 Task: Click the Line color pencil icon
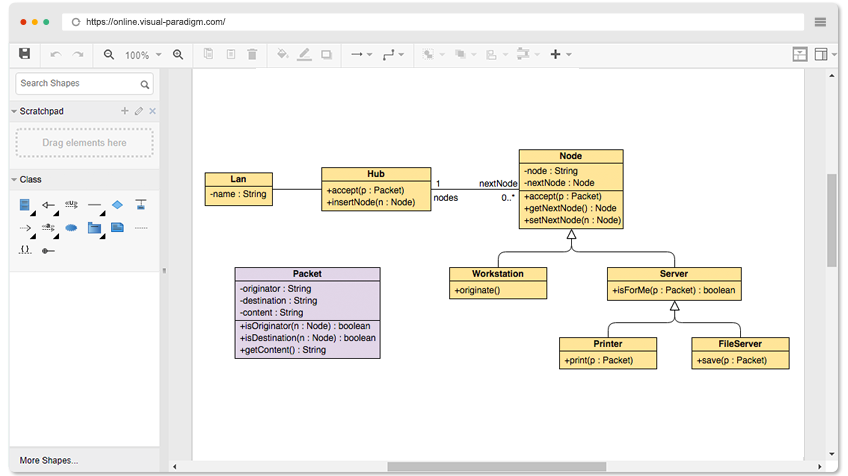pyautogui.click(x=304, y=54)
